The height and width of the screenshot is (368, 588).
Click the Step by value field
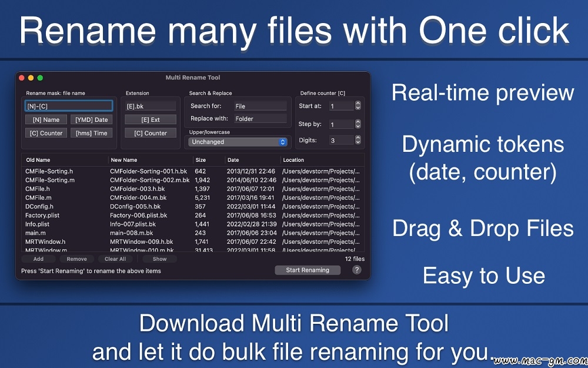coord(341,124)
